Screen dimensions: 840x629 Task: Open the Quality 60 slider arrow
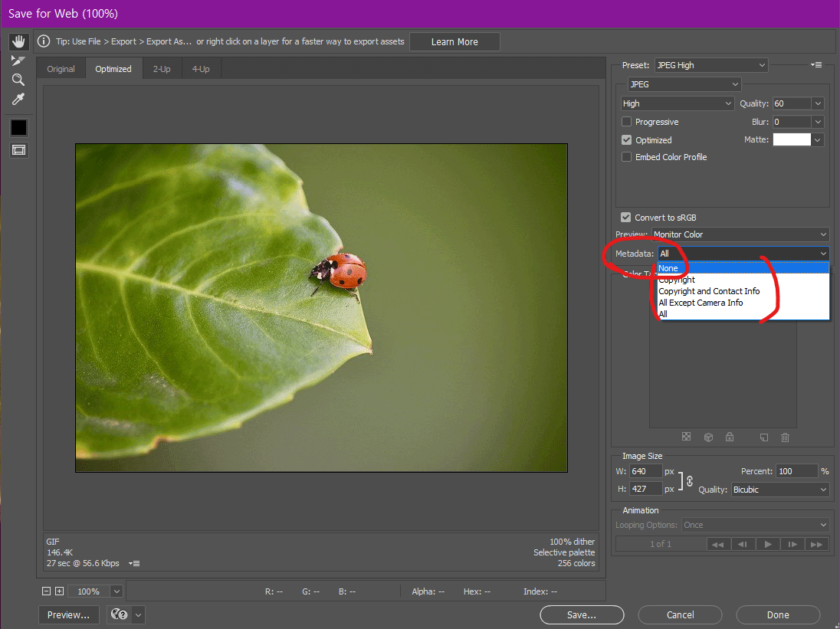(818, 103)
